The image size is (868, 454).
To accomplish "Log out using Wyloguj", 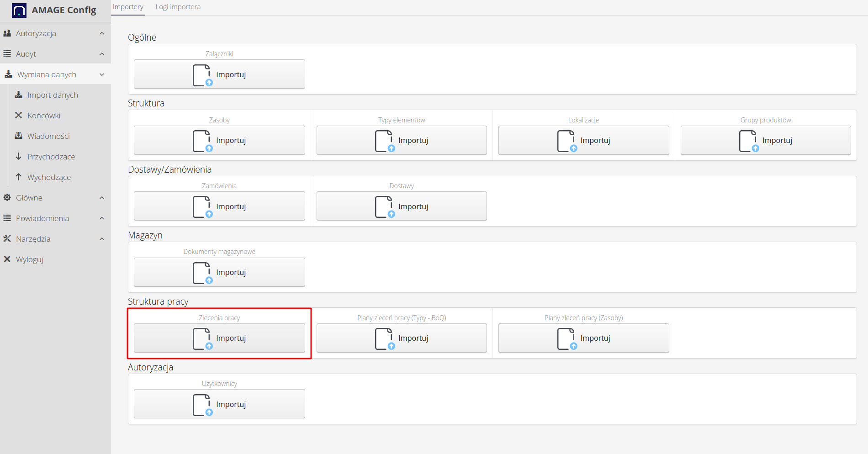I will click(x=29, y=259).
